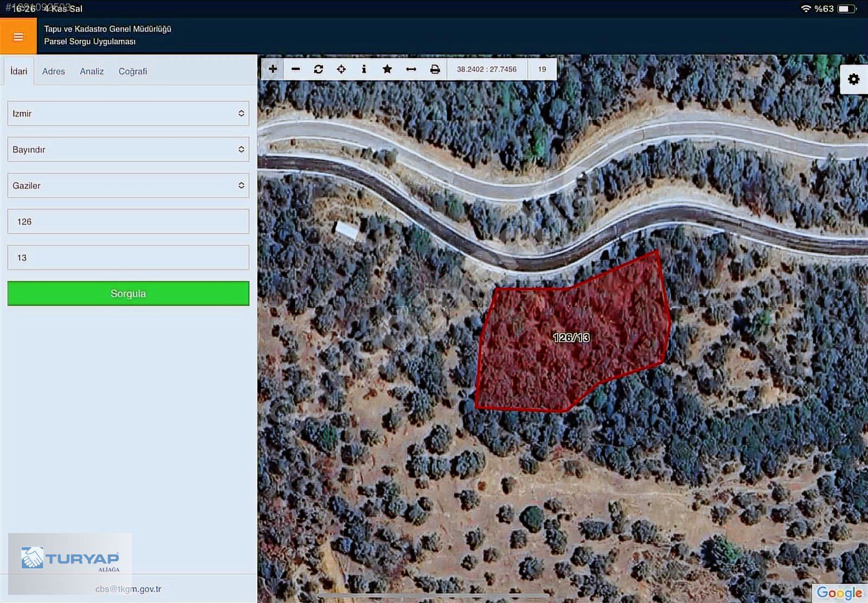Viewport: 868px width, 603px height.
Task: Open the Coğrafi tab
Action: pyautogui.click(x=132, y=71)
